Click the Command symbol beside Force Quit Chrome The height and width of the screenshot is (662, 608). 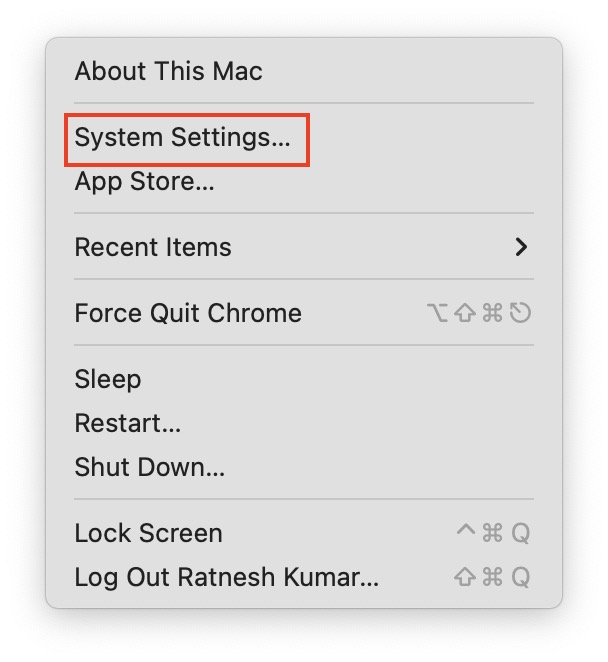click(492, 314)
